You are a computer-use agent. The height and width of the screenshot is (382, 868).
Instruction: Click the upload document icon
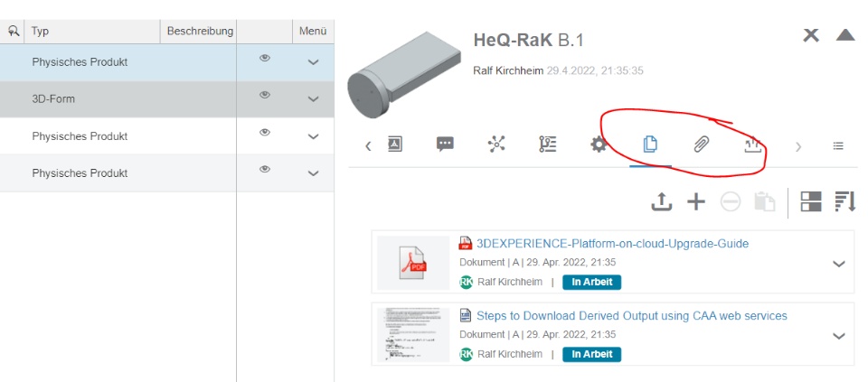click(662, 202)
